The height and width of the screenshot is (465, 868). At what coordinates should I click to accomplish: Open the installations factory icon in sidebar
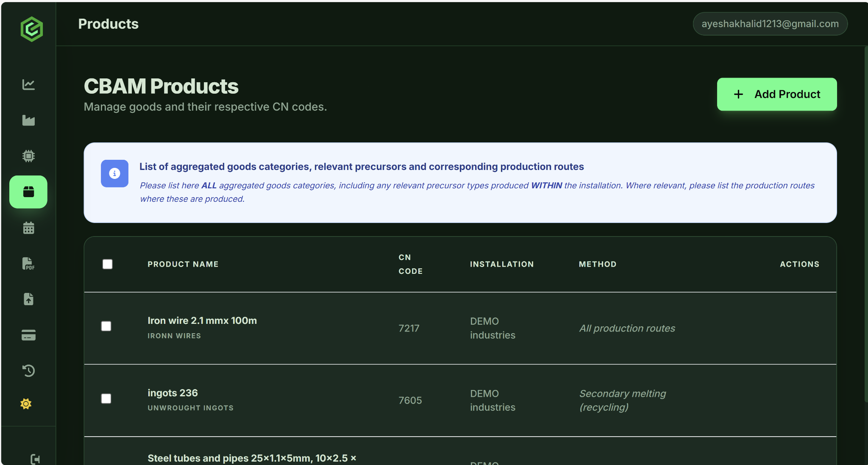tap(28, 120)
